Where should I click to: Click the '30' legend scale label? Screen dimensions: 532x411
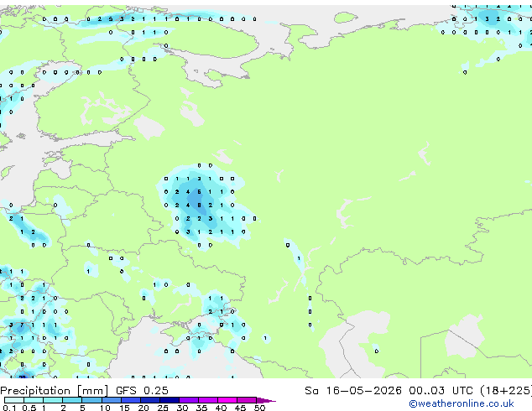pyautogui.click(x=182, y=408)
